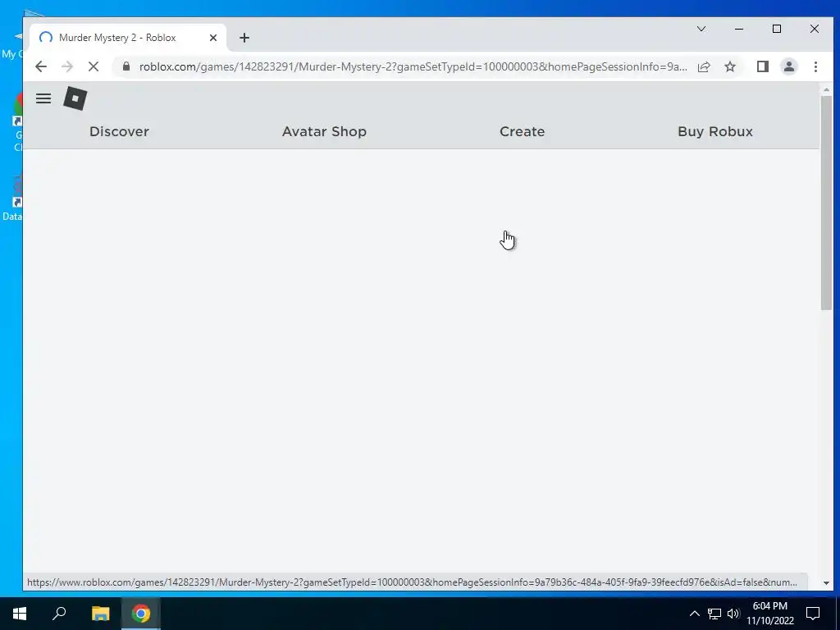This screenshot has width=840, height=630.
Task: Click the page vertical scrollbar thumb
Action: (x=825, y=203)
